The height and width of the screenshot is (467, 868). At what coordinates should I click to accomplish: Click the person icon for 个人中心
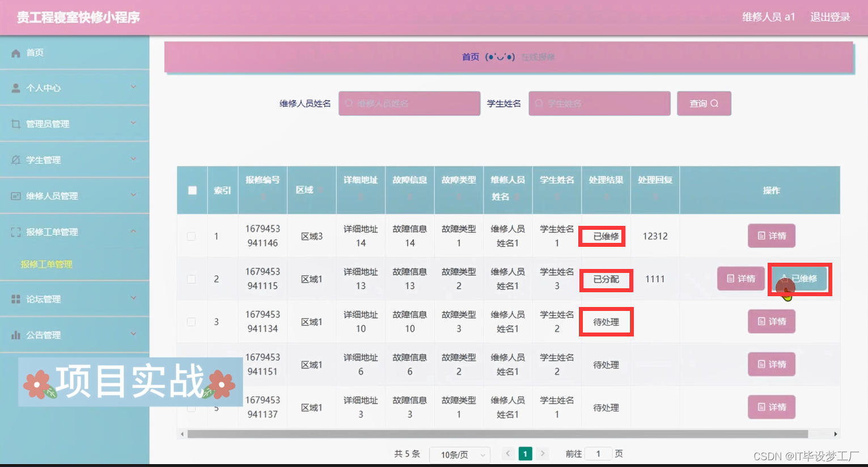pos(16,88)
